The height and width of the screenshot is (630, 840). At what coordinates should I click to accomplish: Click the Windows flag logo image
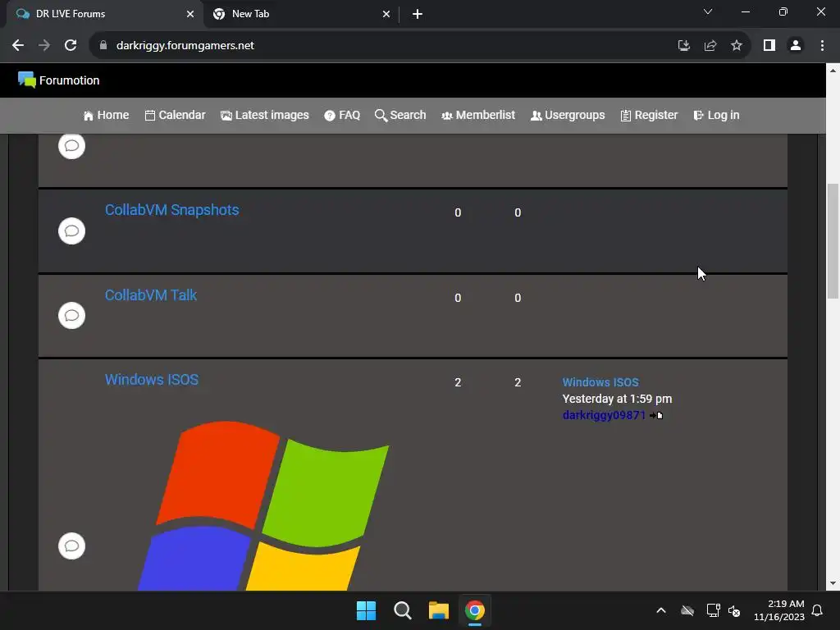(263, 505)
